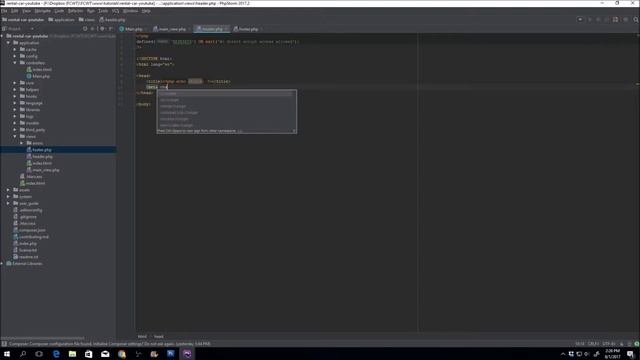The image size is (640, 360).
Task: Click the Project Structure toolbar icon
Action: 616,20
